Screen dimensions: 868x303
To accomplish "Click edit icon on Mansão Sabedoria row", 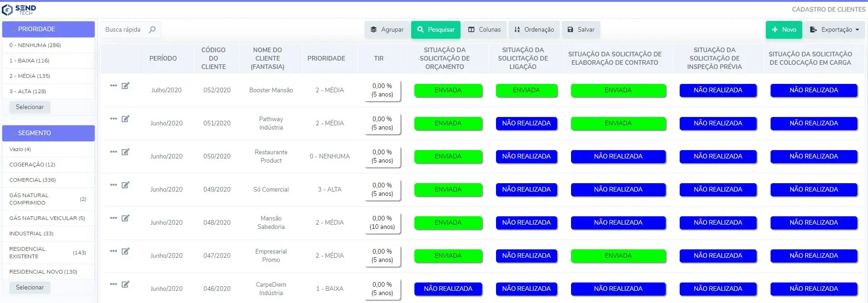I will (x=125, y=218).
